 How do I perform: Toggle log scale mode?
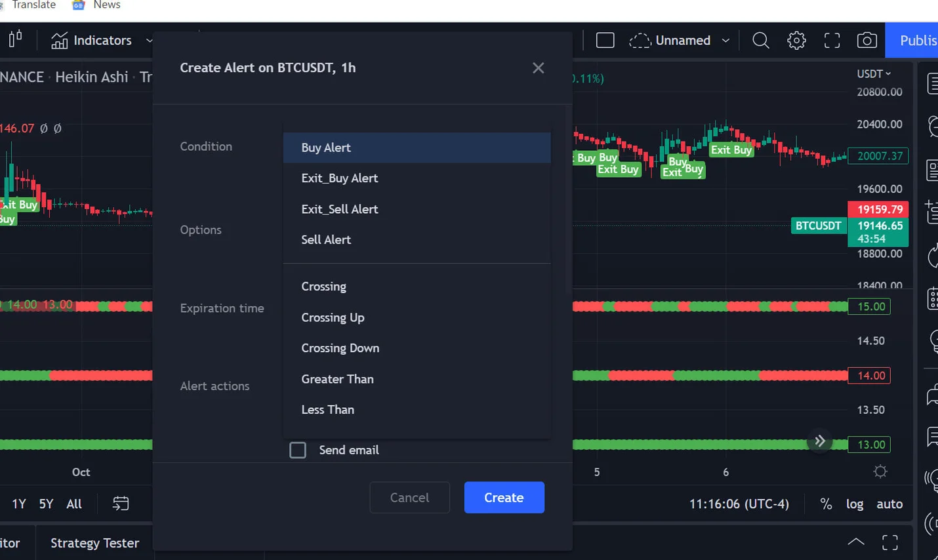click(x=855, y=504)
